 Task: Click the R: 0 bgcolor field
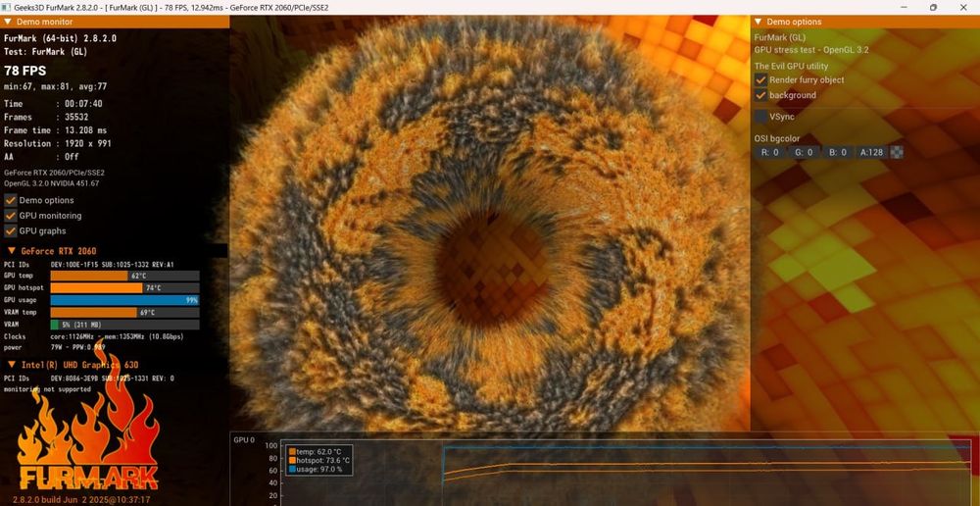(x=770, y=152)
